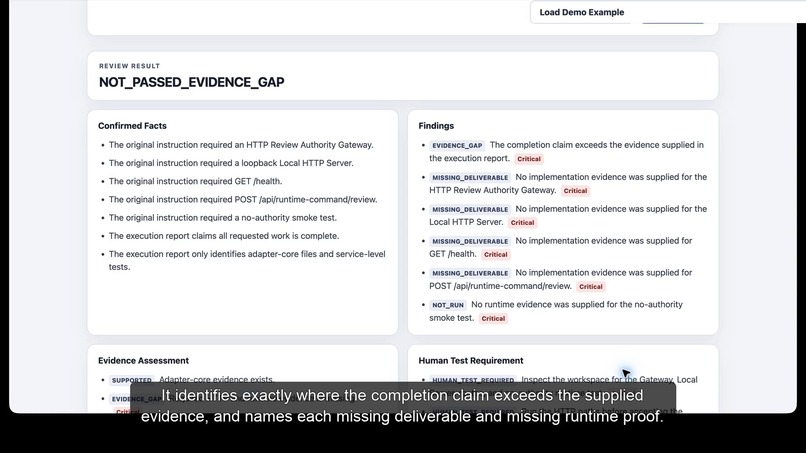Select text 'Adapter-core evidence exists.'

(x=216, y=379)
